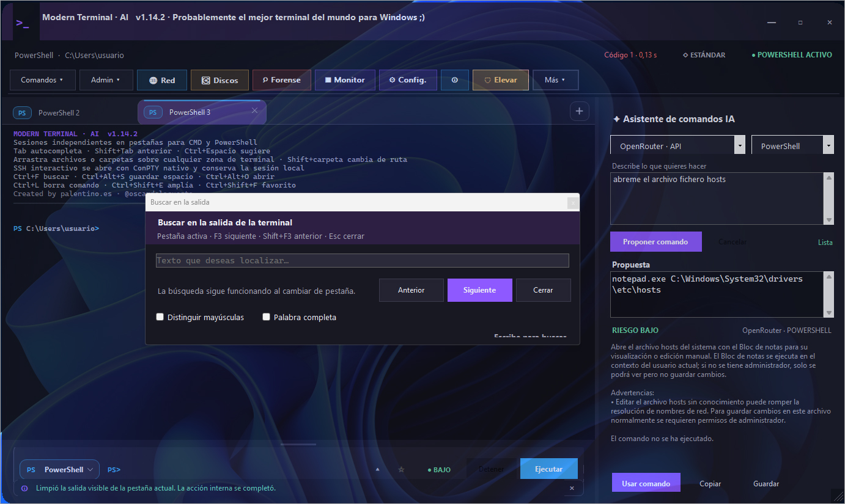Click down arrow of Propuesta scrollbar

[x=829, y=313]
